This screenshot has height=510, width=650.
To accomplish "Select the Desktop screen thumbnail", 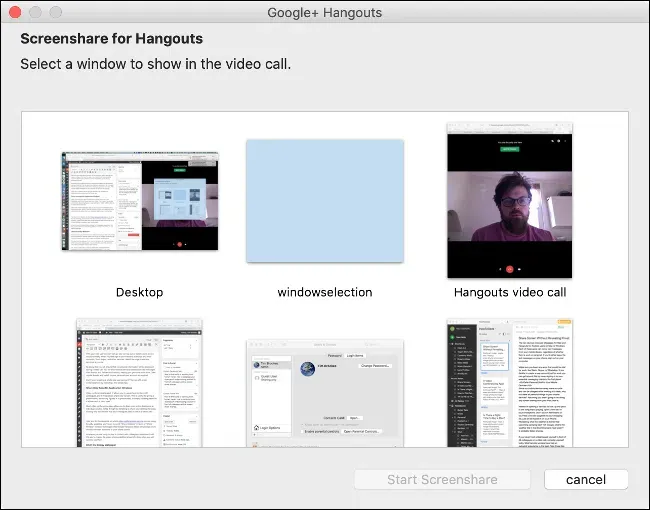I will [140, 201].
